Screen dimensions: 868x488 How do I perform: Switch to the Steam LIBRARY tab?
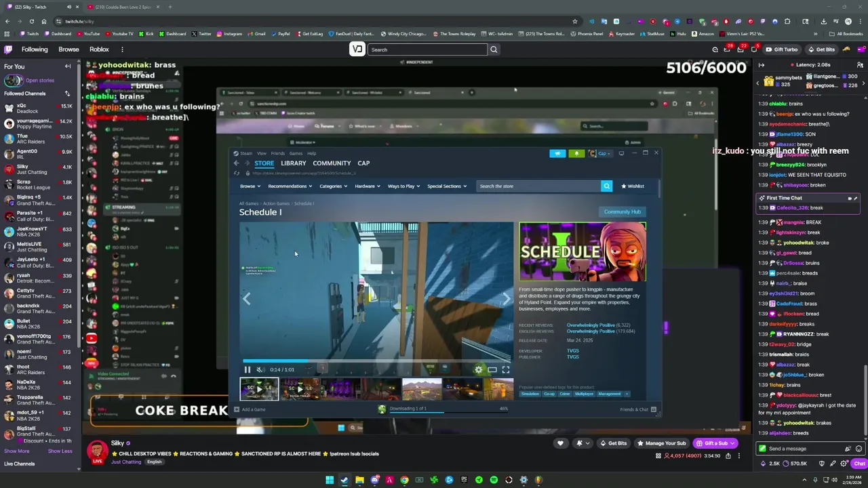tap(293, 163)
